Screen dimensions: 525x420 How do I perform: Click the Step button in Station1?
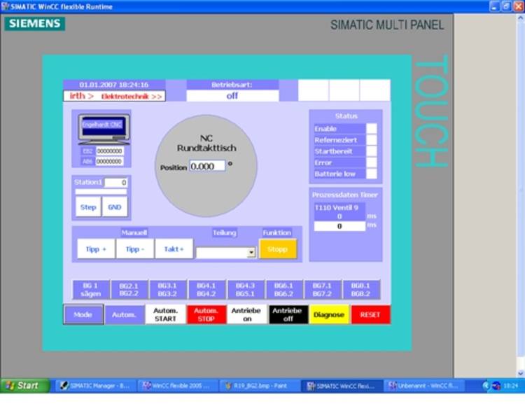click(x=88, y=207)
